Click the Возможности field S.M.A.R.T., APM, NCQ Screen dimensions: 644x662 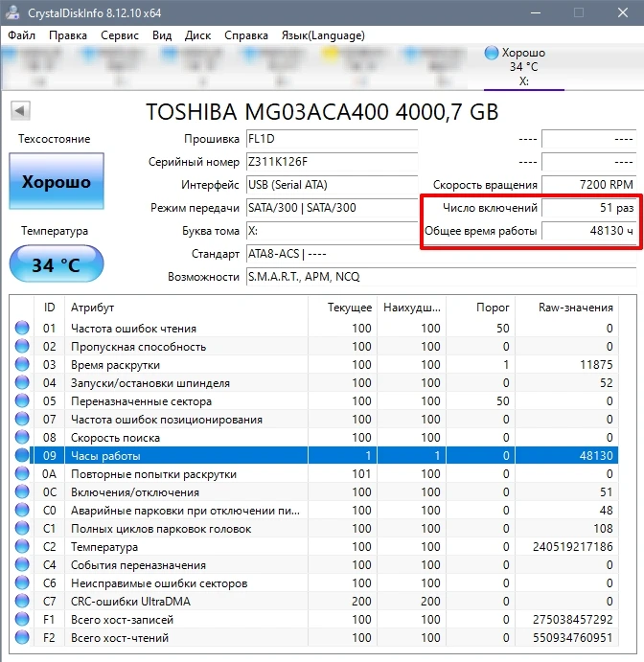(441, 277)
